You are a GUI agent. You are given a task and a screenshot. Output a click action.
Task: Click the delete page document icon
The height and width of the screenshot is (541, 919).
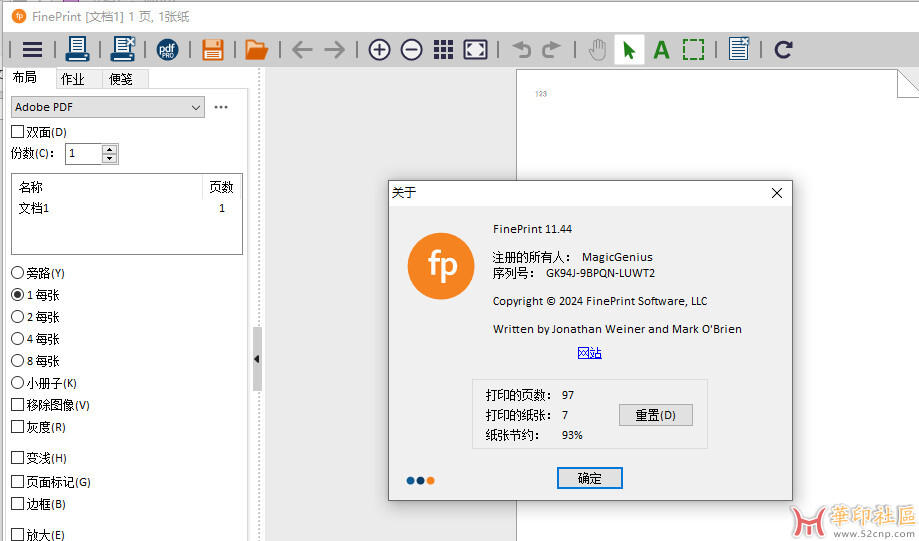[x=738, y=49]
